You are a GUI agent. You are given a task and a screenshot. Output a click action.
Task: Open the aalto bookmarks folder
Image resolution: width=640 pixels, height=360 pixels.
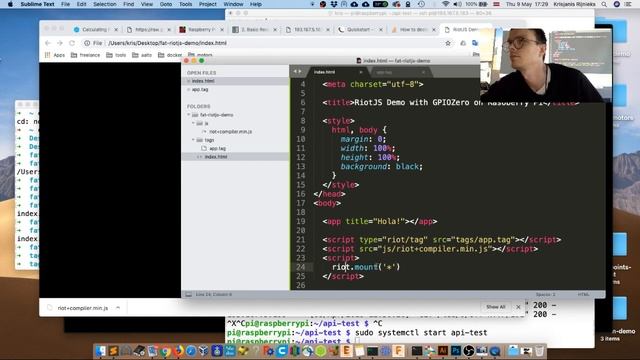click(x=142, y=55)
